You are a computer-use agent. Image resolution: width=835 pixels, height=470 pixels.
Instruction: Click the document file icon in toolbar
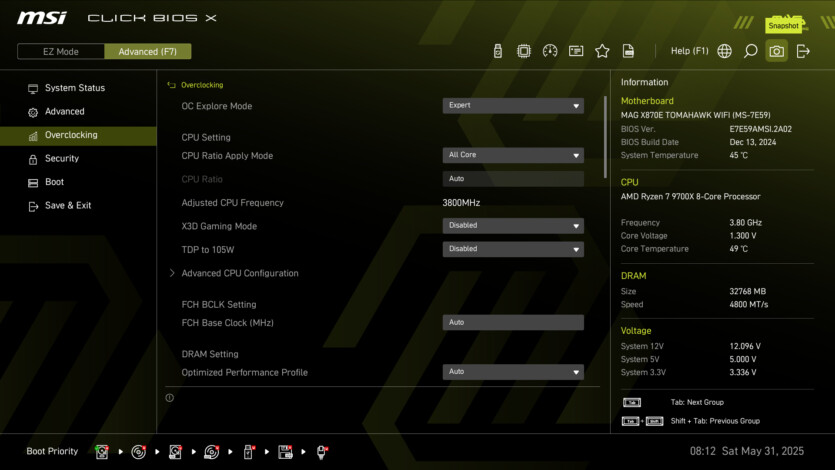coord(628,51)
